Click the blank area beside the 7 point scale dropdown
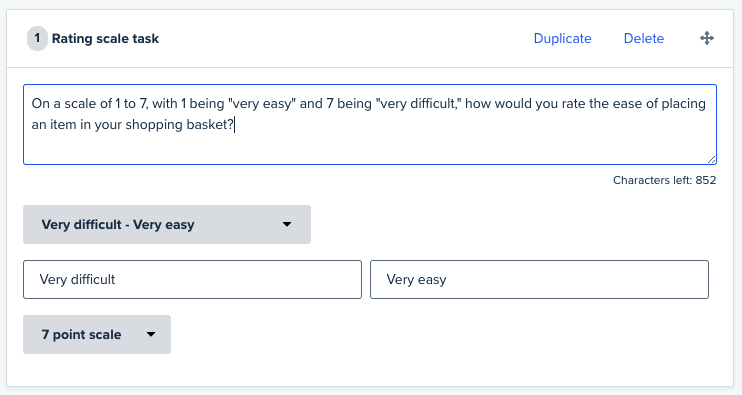 (440, 334)
